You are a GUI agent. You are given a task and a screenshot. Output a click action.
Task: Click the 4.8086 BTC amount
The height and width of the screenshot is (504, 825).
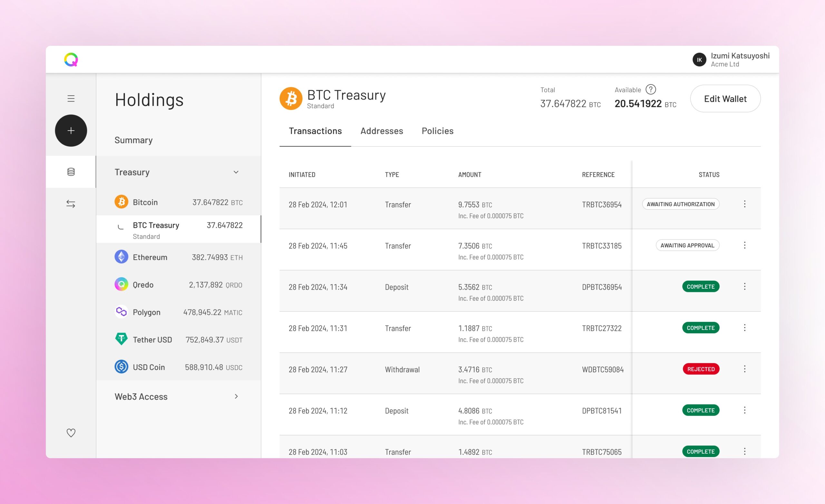point(475,411)
